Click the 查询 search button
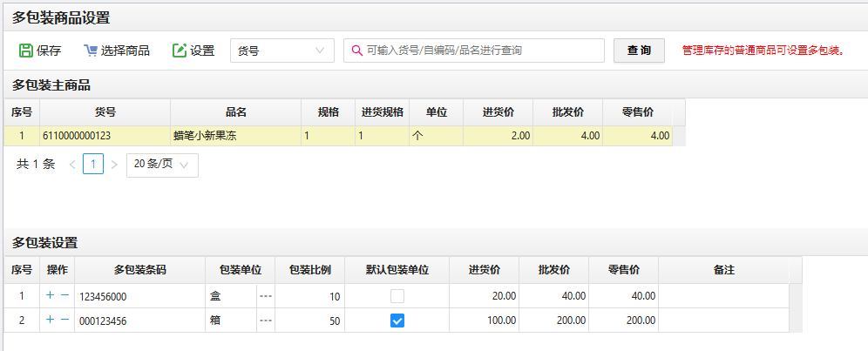 click(639, 51)
